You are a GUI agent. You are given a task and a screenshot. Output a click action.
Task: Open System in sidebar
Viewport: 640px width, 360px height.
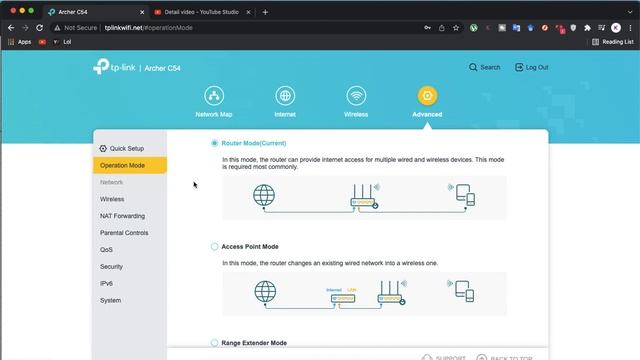110,300
